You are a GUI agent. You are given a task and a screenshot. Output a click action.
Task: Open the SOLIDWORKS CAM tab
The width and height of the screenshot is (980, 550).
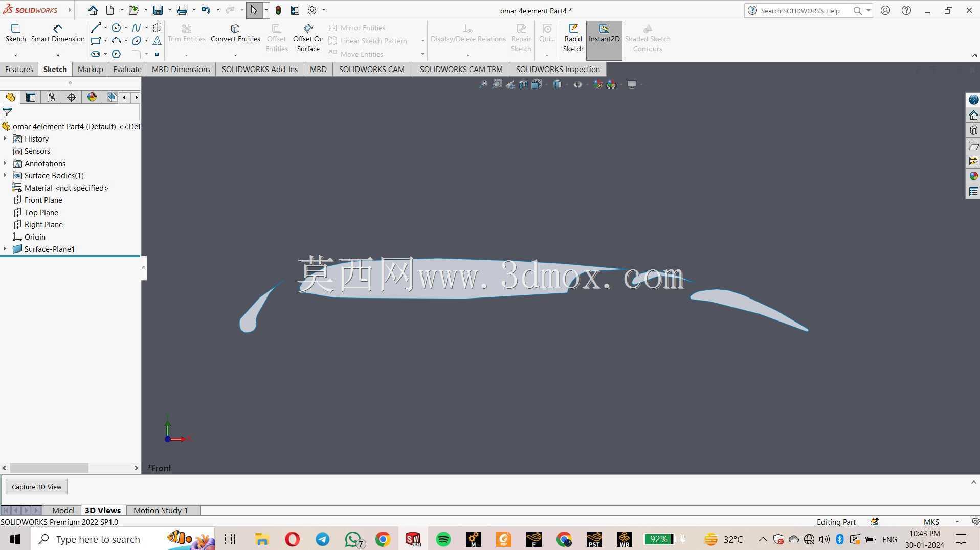point(371,69)
